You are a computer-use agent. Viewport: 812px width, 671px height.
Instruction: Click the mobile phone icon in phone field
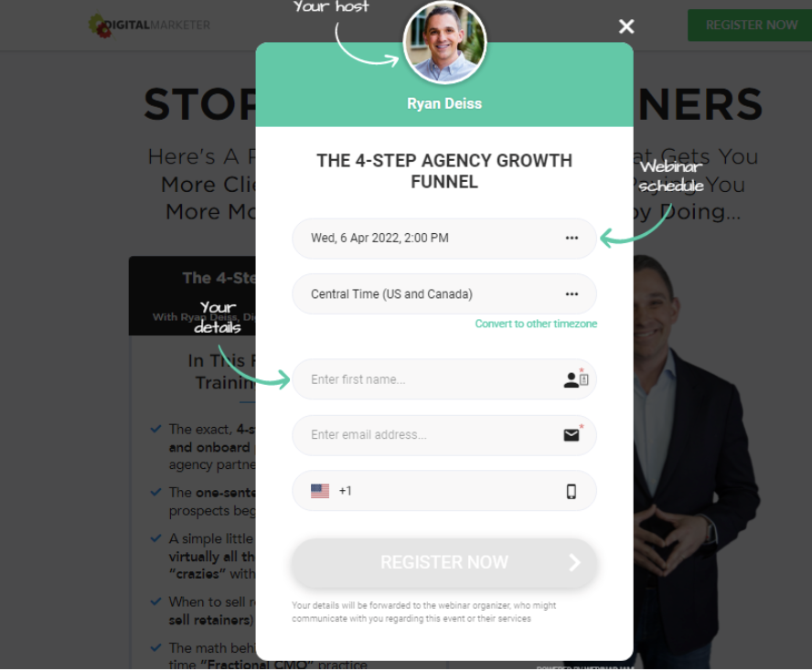(x=571, y=491)
